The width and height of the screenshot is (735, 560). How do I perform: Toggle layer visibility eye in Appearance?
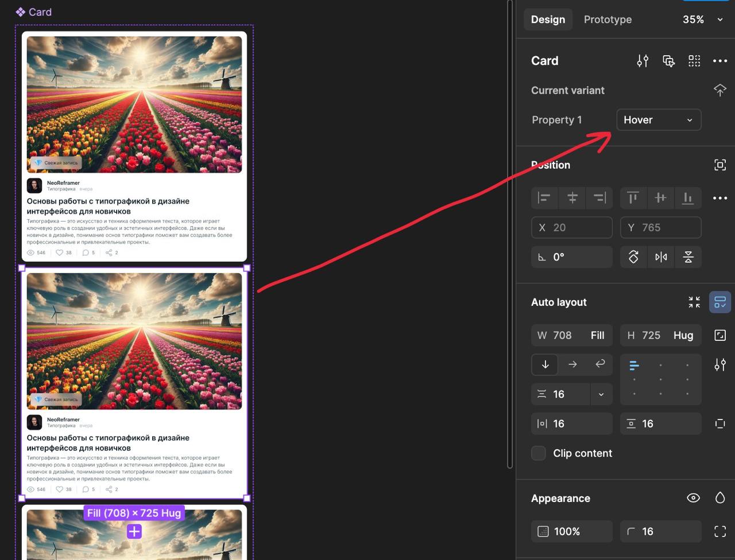click(693, 498)
